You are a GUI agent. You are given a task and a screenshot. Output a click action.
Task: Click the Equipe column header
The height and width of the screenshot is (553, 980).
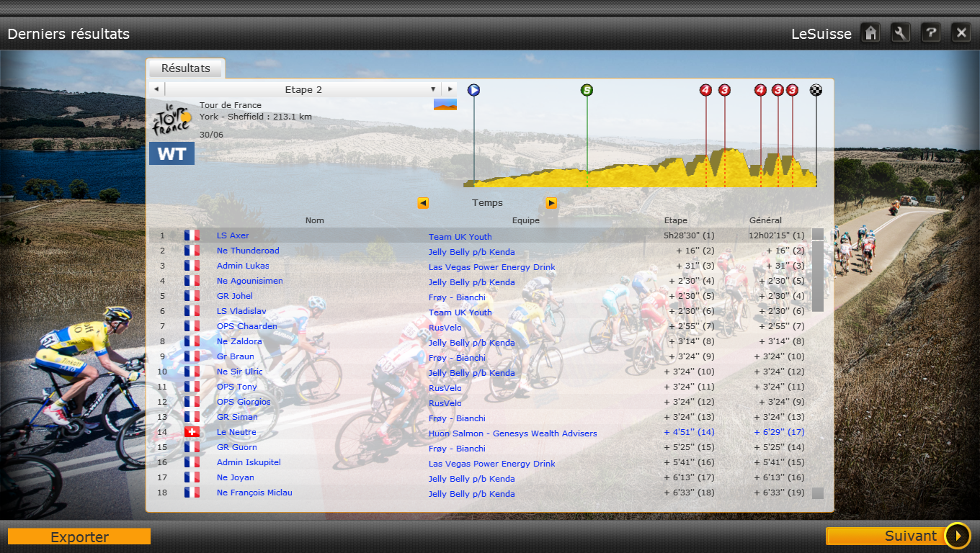[x=525, y=220]
